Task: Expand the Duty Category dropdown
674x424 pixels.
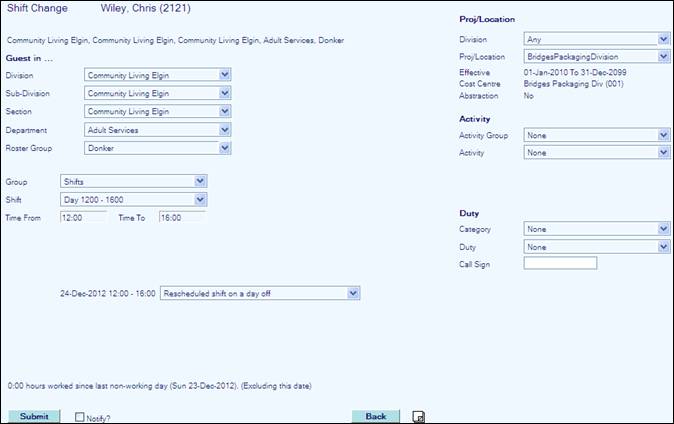Action: tap(596, 228)
